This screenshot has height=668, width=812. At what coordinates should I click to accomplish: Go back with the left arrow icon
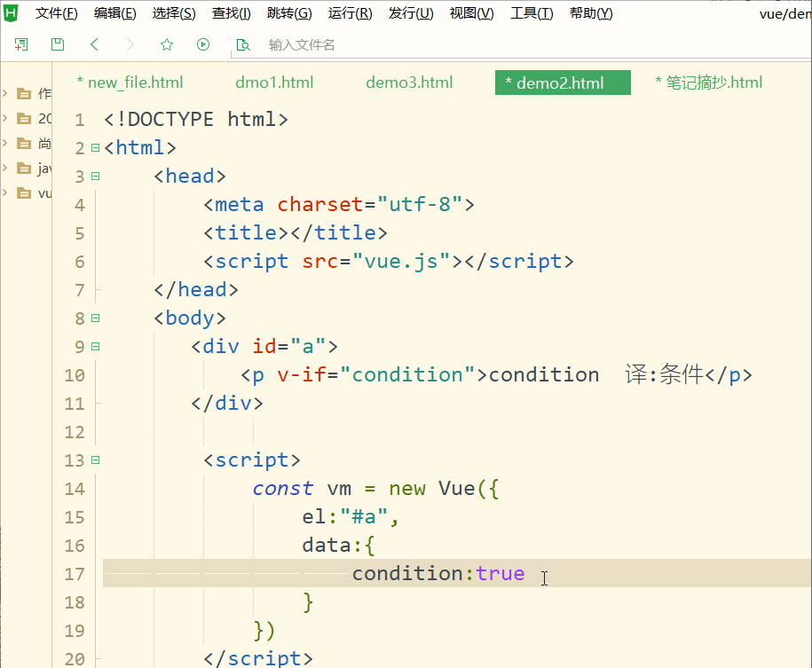94,44
